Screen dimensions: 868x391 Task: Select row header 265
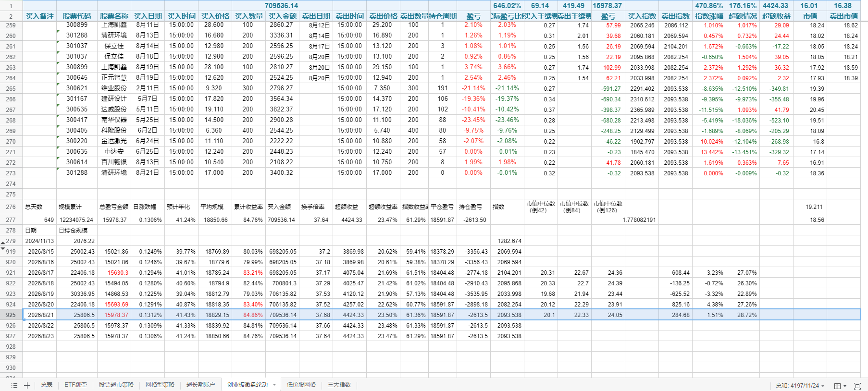pyautogui.click(x=11, y=88)
